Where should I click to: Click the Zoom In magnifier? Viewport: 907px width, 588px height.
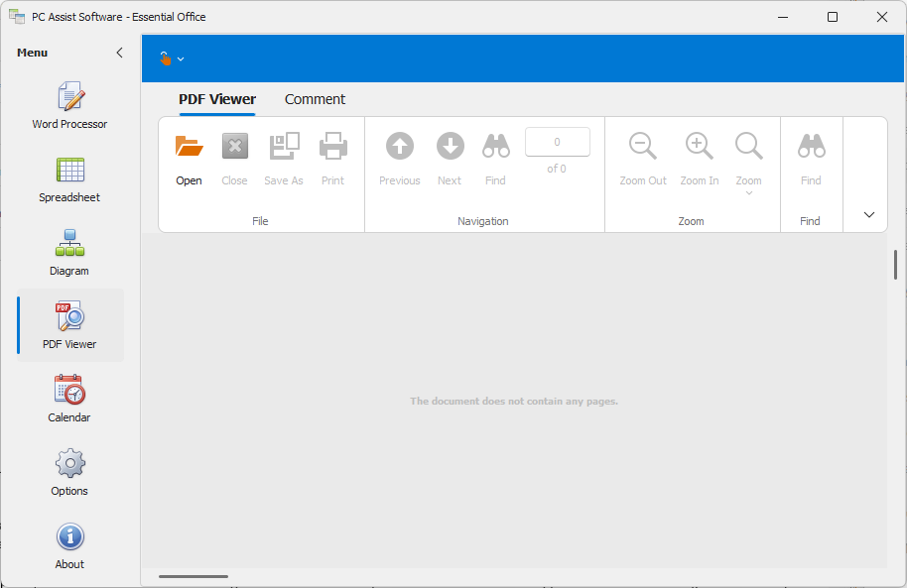click(700, 158)
